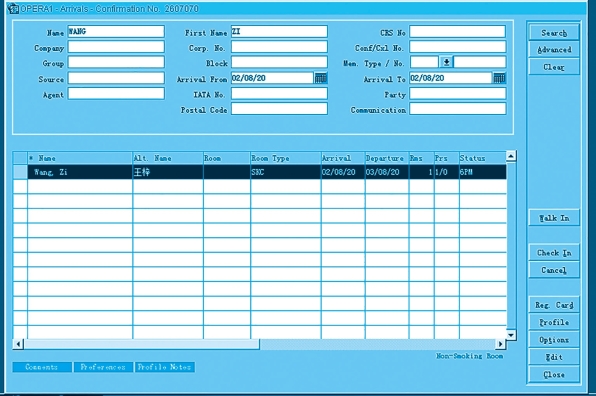Open the Arrival To calendar picker
This screenshot has height=396, width=596.
pos(499,78)
